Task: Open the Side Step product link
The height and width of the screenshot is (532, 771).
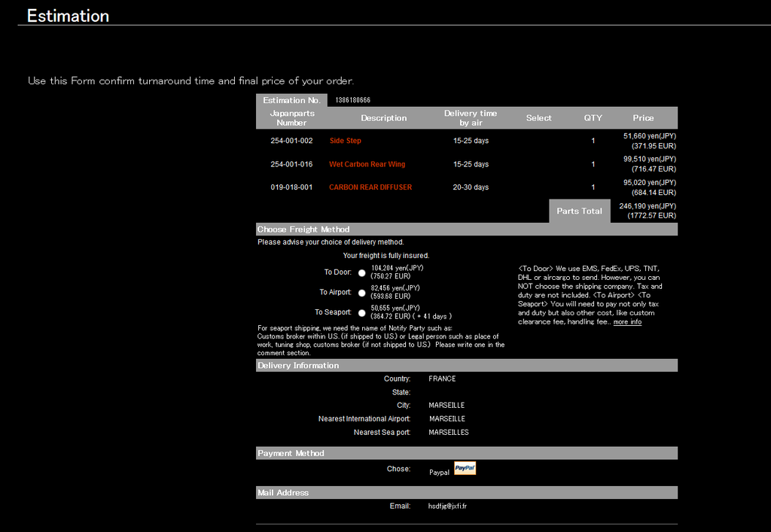Action: pos(345,141)
